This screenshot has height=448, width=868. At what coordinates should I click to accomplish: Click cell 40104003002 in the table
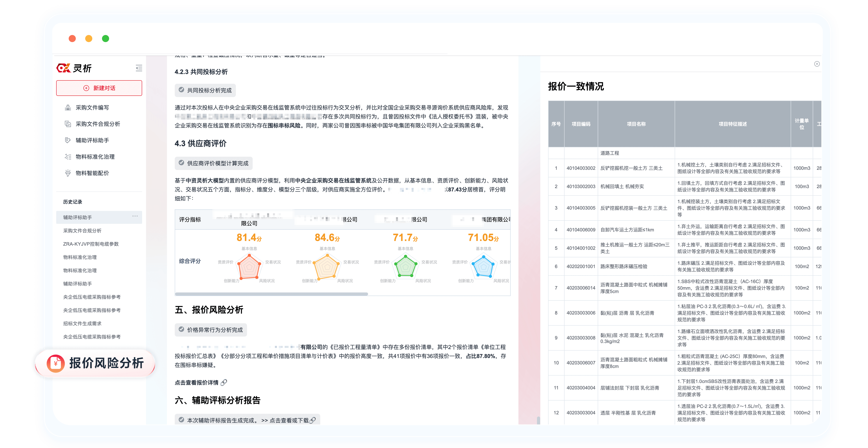pos(581,168)
